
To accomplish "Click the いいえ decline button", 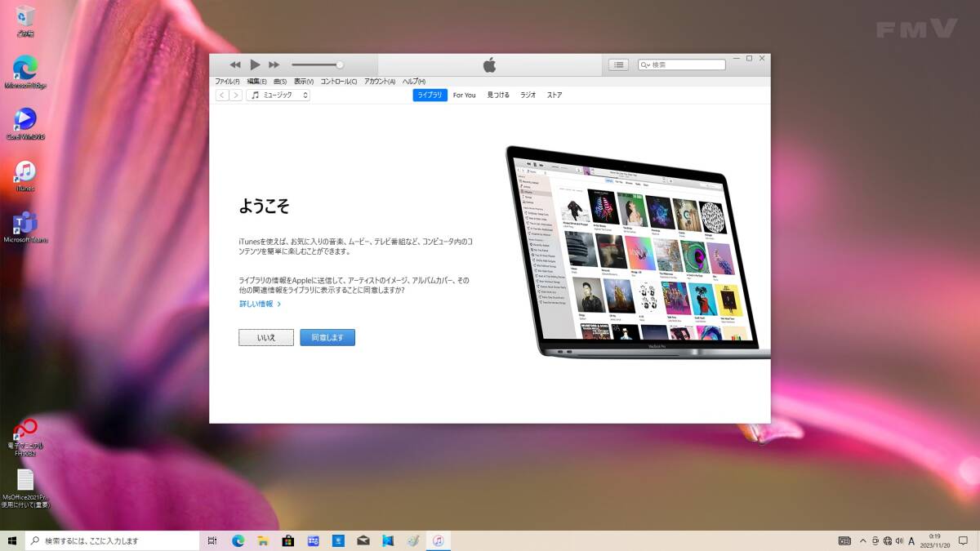I will [x=266, y=337].
